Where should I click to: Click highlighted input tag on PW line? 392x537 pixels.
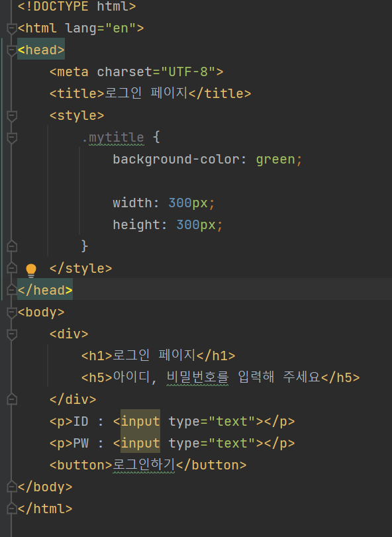(140, 443)
